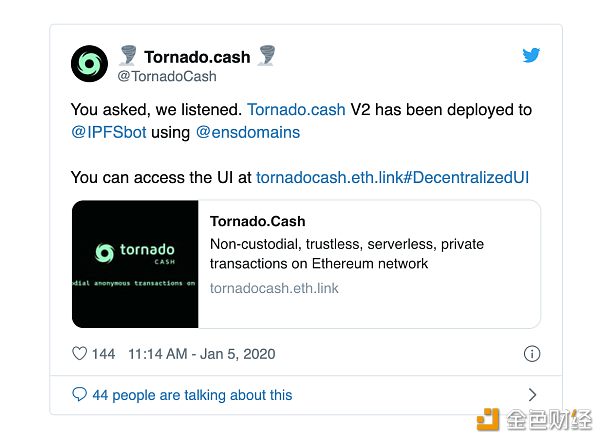Like the tweet with heart icon
This screenshot has height=439, width=600.
(x=80, y=353)
